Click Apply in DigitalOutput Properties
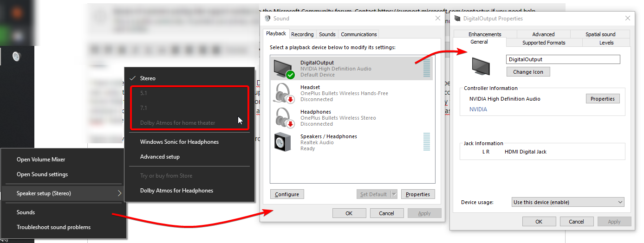The image size is (644, 243). coord(614,222)
